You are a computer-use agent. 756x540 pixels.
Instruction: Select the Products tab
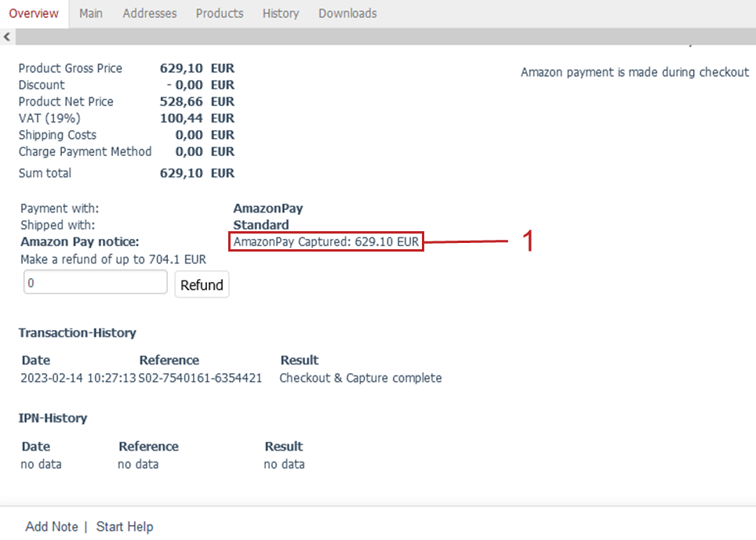[x=220, y=13]
